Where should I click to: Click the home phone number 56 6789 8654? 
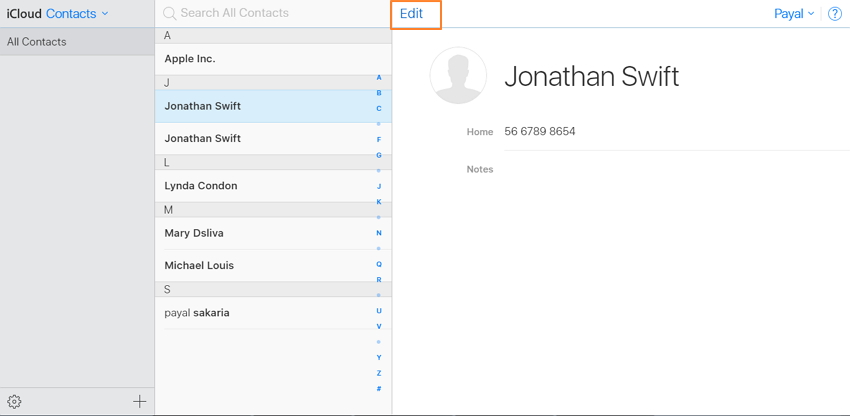coord(540,132)
